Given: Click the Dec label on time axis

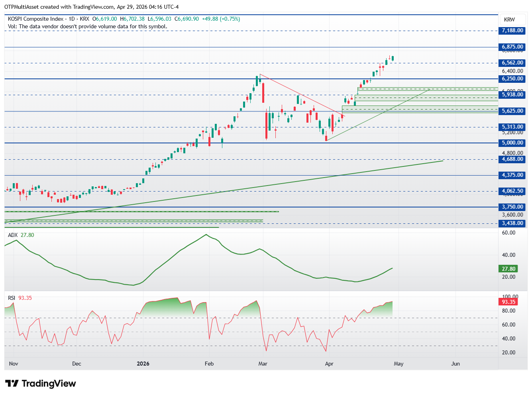Looking at the screenshot, I should (77, 364).
